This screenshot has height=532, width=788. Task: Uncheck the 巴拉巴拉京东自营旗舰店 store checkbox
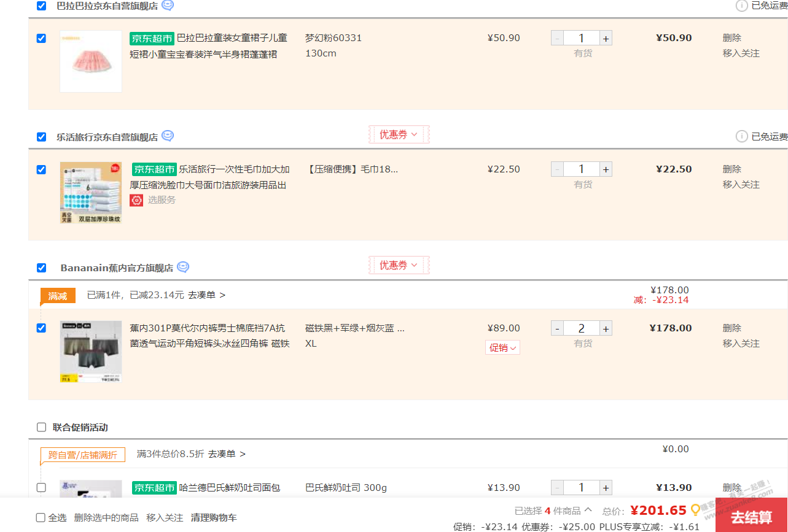click(x=41, y=6)
